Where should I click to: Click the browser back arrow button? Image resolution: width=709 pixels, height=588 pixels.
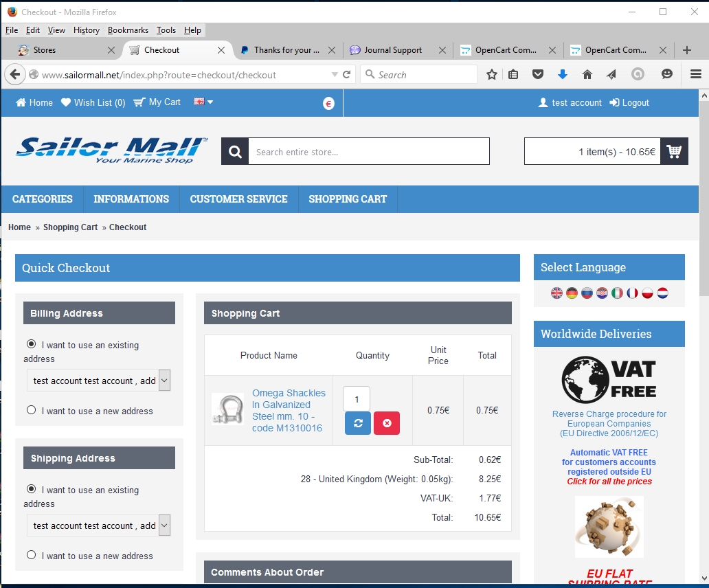click(15, 75)
